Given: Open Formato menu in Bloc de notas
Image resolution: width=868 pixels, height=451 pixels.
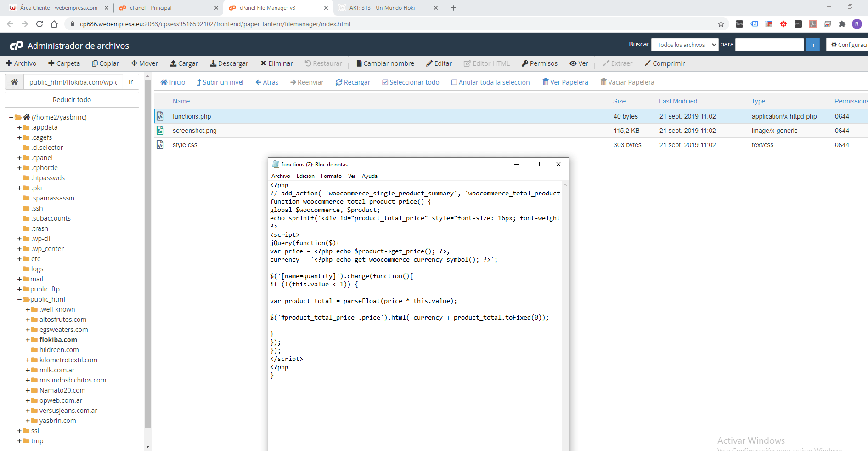Looking at the screenshot, I should point(331,176).
